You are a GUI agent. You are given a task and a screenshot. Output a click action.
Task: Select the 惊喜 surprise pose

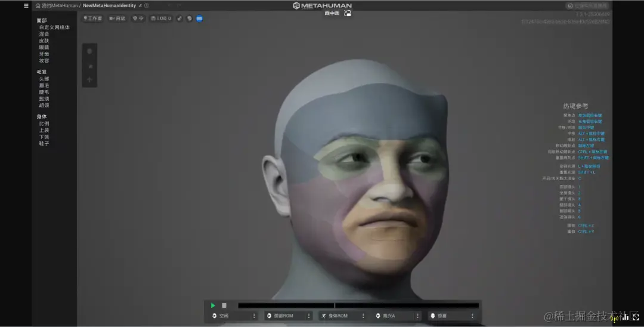coord(448,316)
